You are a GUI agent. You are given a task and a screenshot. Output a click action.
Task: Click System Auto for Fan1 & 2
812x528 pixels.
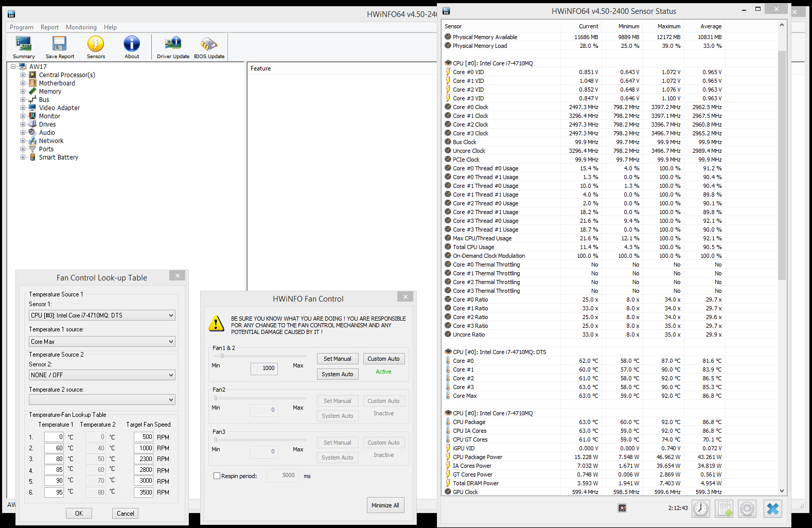click(338, 374)
